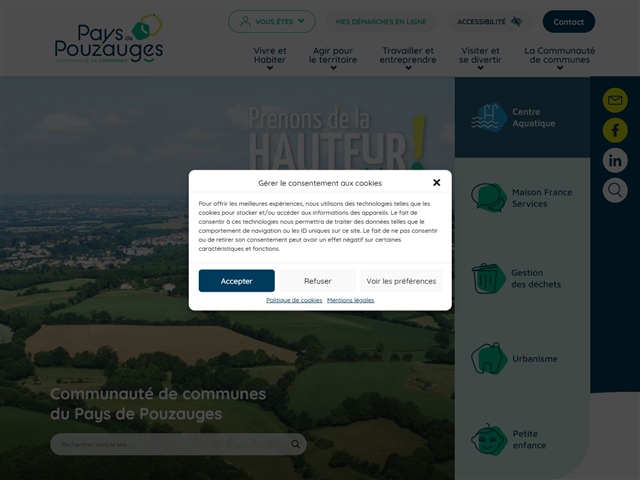
Task: Click the magnifier icon in search field
Action: click(296, 443)
